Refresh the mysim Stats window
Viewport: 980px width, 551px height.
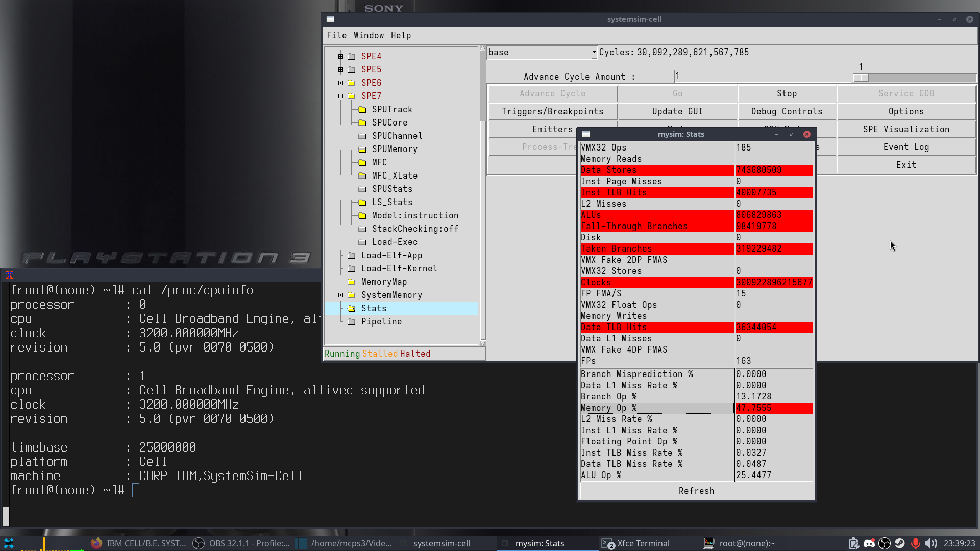click(x=696, y=491)
